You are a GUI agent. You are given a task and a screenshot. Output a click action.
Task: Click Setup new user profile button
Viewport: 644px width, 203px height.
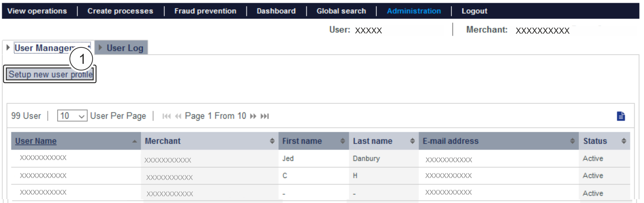pyautogui.click(x=50, y=74)
